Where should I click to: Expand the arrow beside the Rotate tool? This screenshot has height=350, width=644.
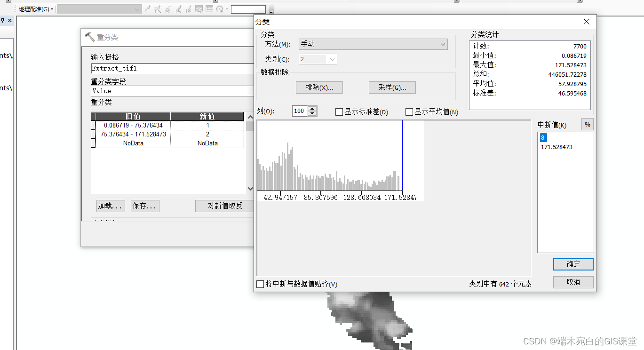coord(227,9)
